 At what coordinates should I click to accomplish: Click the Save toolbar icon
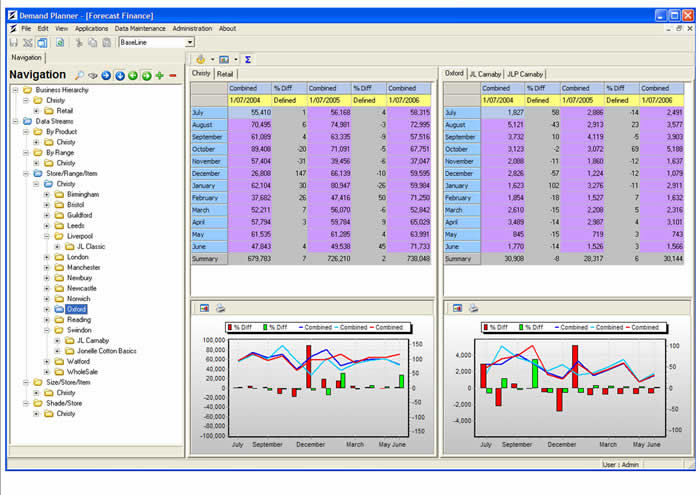pyautogui.click(x=14, y=42)
